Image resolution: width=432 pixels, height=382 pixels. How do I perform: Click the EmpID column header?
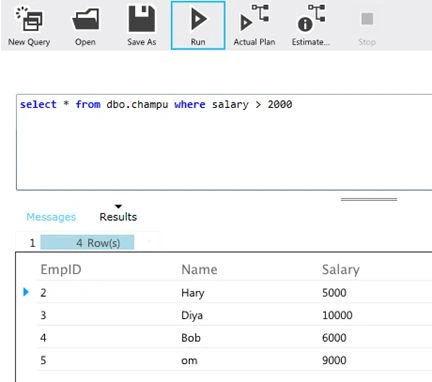point(61,269)
